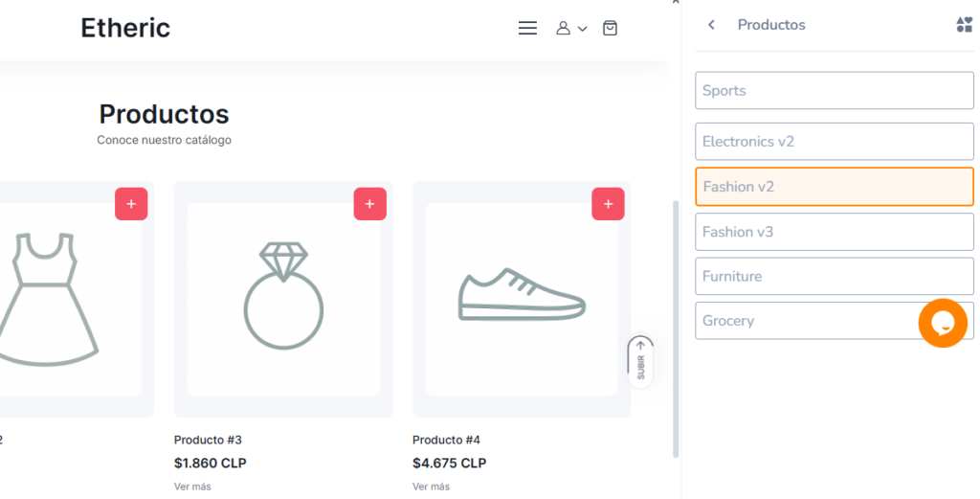The image size is (980, 499).
Task: Click the shapes icon in panel header
Action: tap(964, 25)
